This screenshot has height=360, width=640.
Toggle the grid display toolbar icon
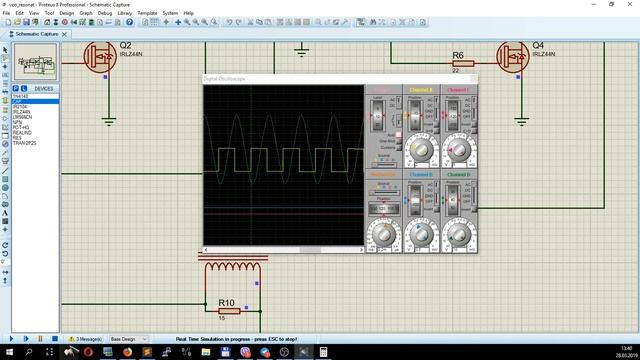click(155, 22)
